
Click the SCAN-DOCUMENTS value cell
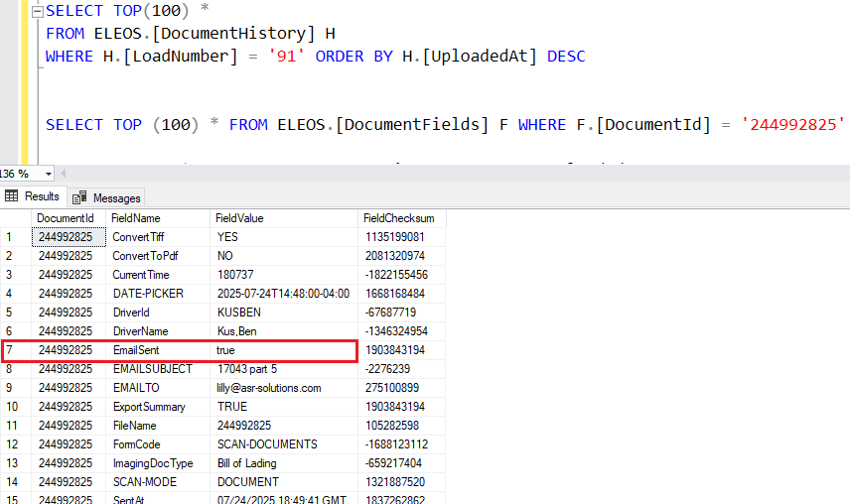(284, 444)
